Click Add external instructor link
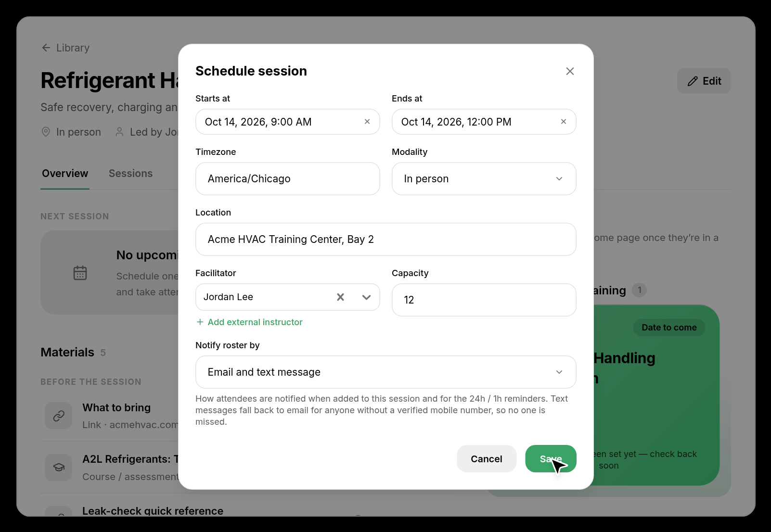Image resolution: width=771 pixels, height=532 pixels. [249, 322]
